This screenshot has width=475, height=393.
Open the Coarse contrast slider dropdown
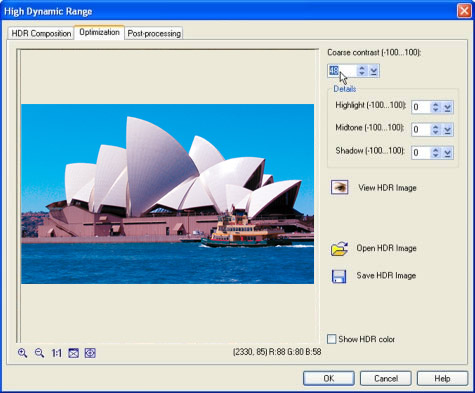(x=373, y=71)
